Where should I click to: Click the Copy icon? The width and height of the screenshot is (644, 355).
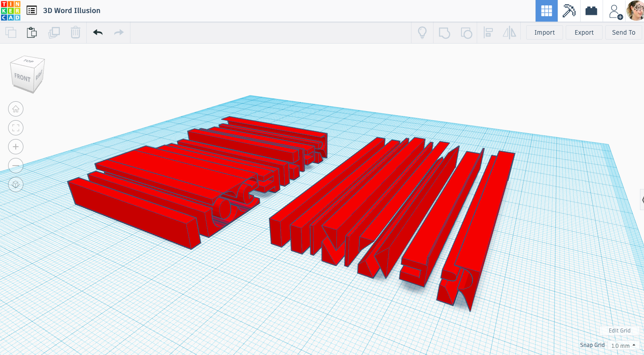pos(11,32)
